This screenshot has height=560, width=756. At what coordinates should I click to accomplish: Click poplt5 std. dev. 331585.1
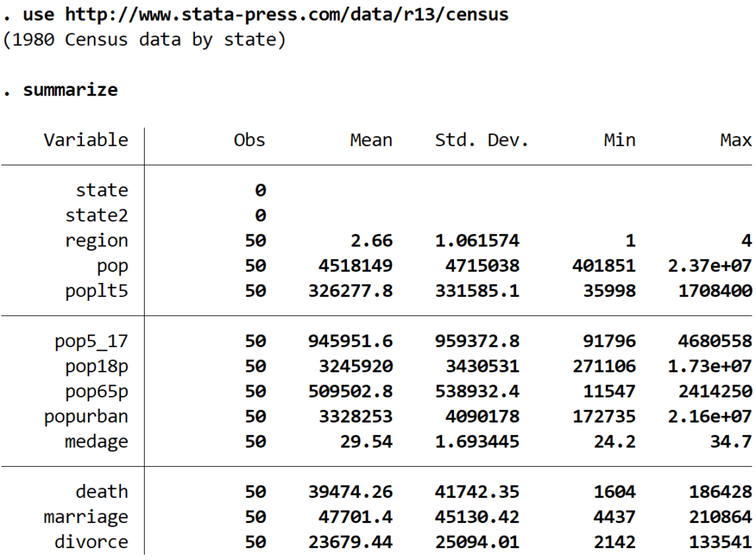[478, 291]
